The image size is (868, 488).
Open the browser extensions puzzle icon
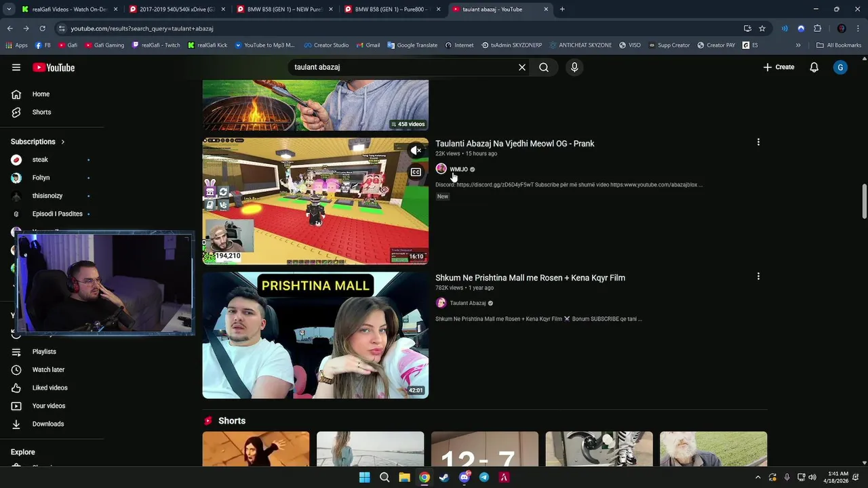[818, 28]
